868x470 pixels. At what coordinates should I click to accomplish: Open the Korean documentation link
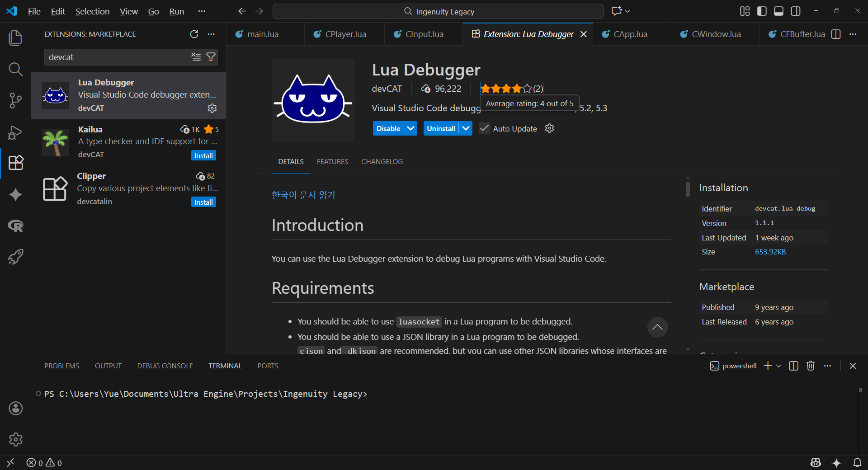[303, 195]
